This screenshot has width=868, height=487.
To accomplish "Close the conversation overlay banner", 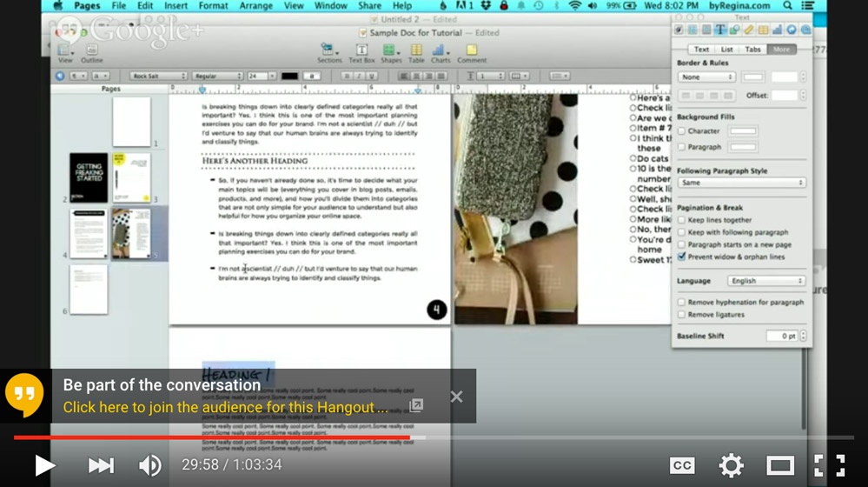I will (457, 397).
